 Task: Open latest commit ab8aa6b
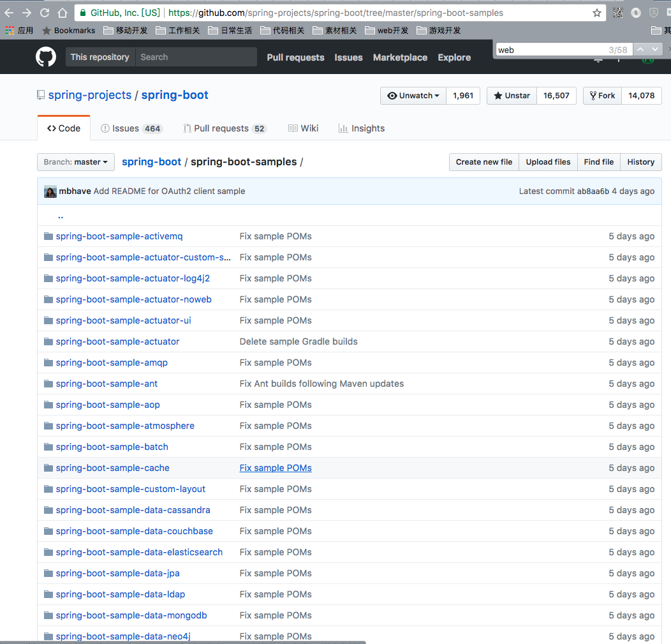coord(593,191)
